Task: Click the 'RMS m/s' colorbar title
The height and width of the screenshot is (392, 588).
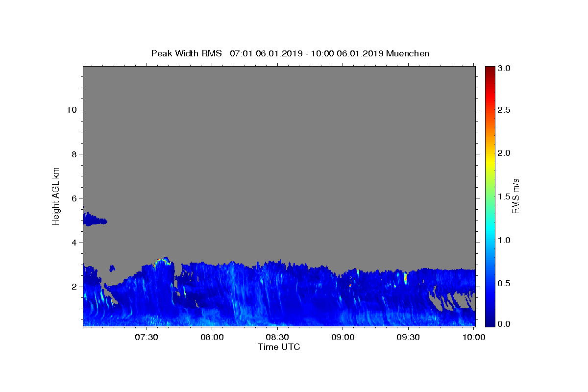Action: click(x=515, y=196)
